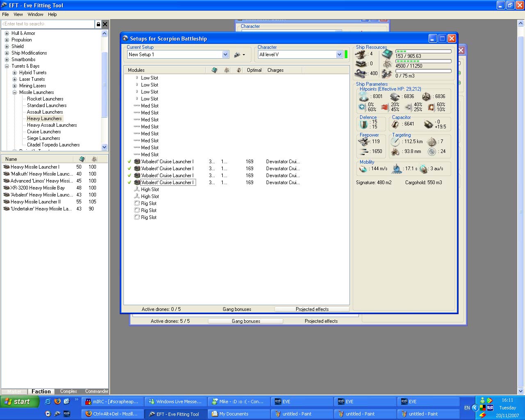Screen dimensions: 525x420
Task: Click the capacitor column icon beside Optimal
Action: 239,70
